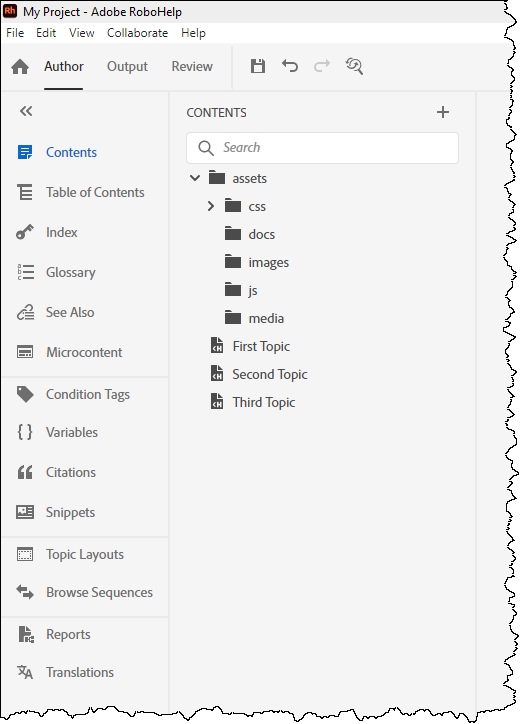Expand the css folder chevron
Viewport: 521px width, 724px height.
[x=211, y=206]
